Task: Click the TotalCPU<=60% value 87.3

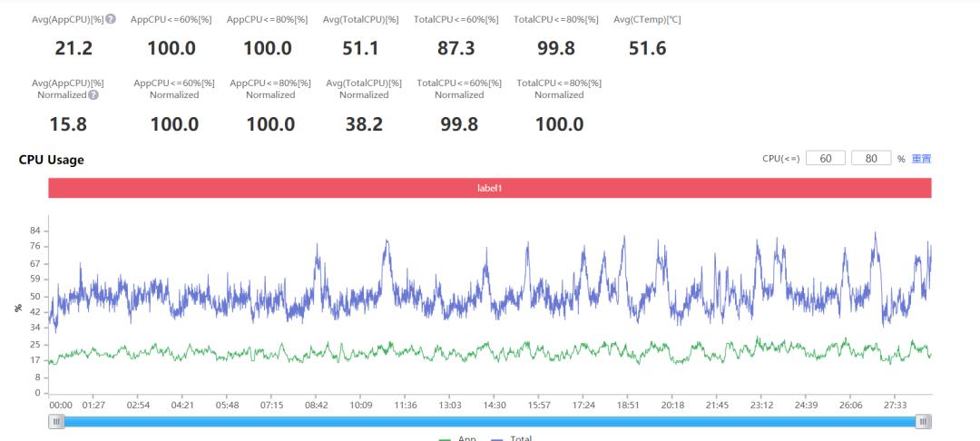Action: coord(456,48)
